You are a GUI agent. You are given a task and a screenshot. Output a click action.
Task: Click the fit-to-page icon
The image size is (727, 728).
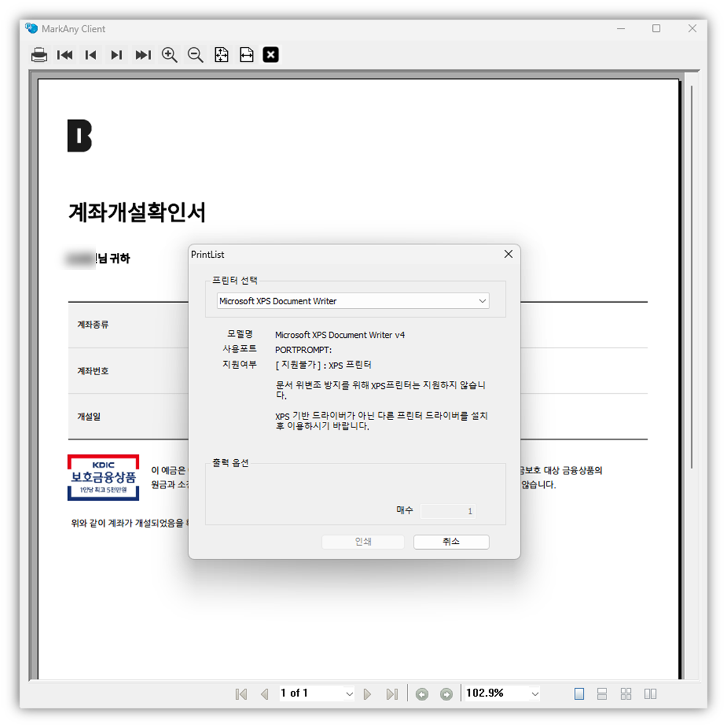click(221, 54)
